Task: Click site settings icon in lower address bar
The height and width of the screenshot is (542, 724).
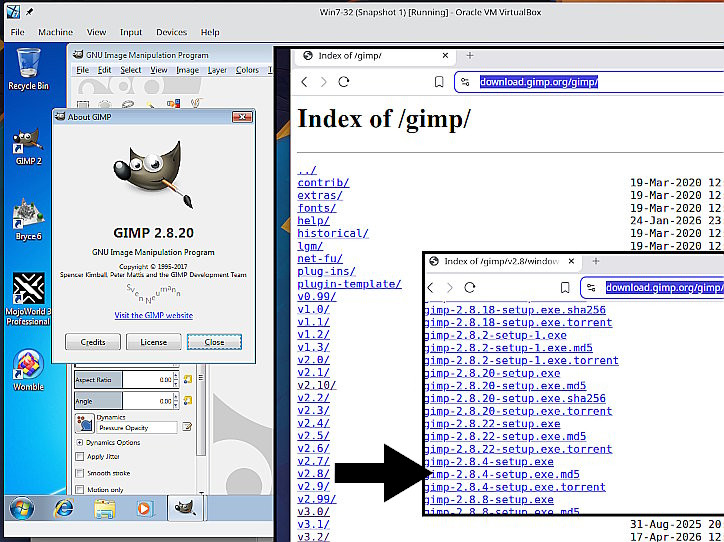Action: click(591, 288)
